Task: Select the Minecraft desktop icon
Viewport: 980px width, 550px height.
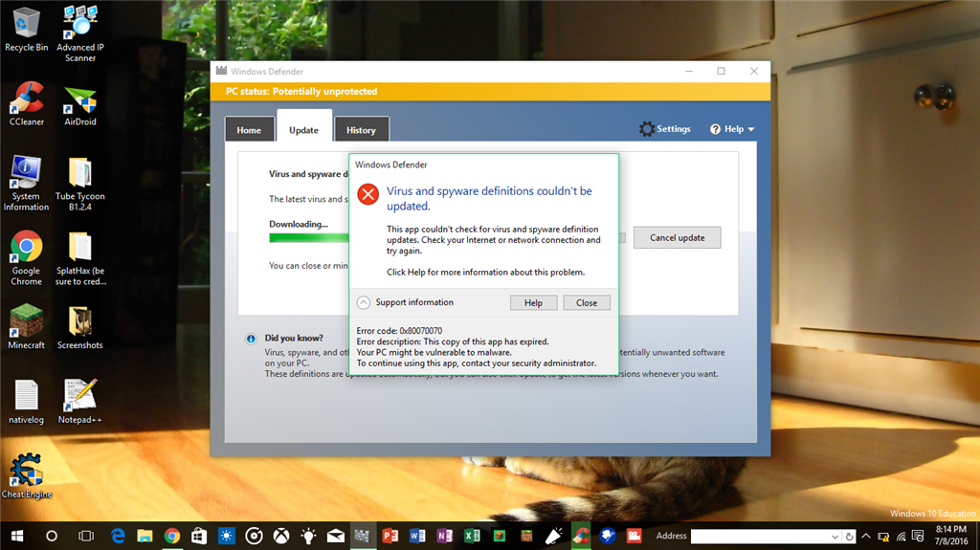Action: tap(26, 327)
